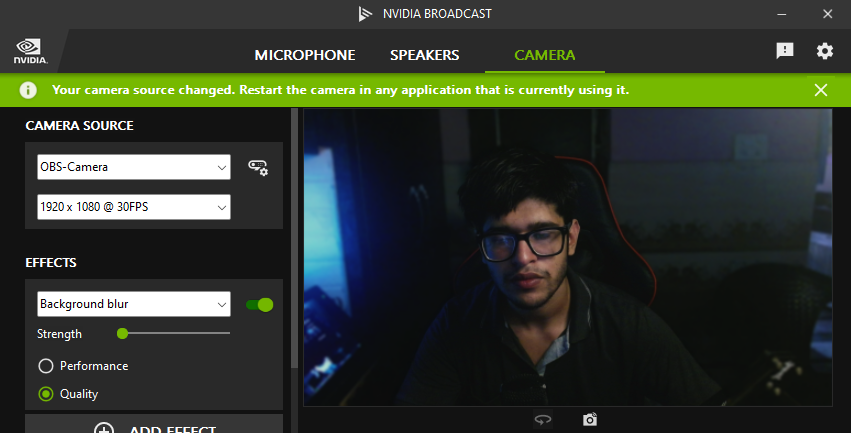Click the take snapshot camera icon
Viewport: 851px width, 433px height.
[x=590, y=420]
